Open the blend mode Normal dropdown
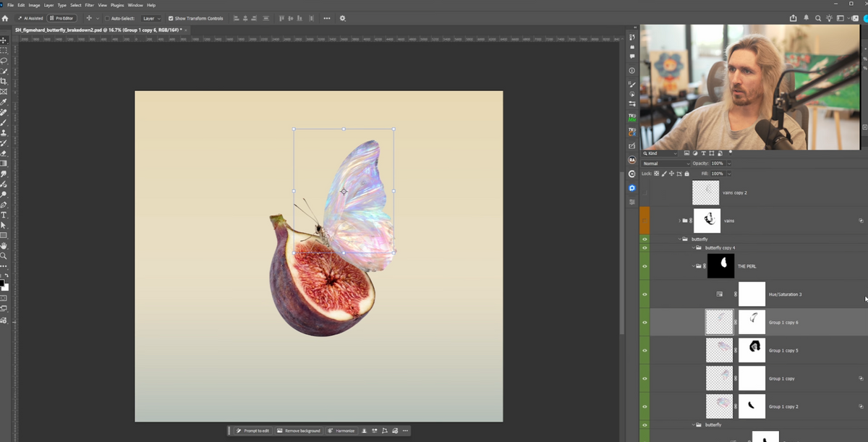868x442 pixels. tap(666, 163)
